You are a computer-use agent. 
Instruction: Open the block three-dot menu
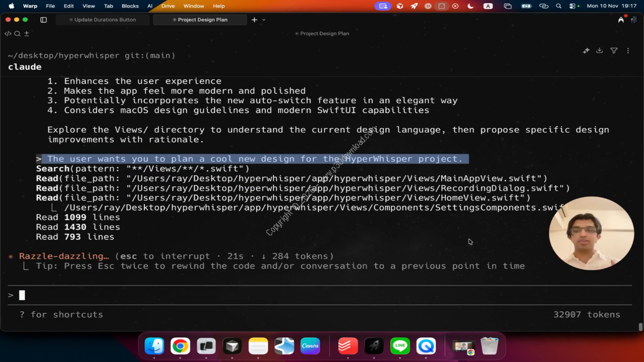coord(628,51)
